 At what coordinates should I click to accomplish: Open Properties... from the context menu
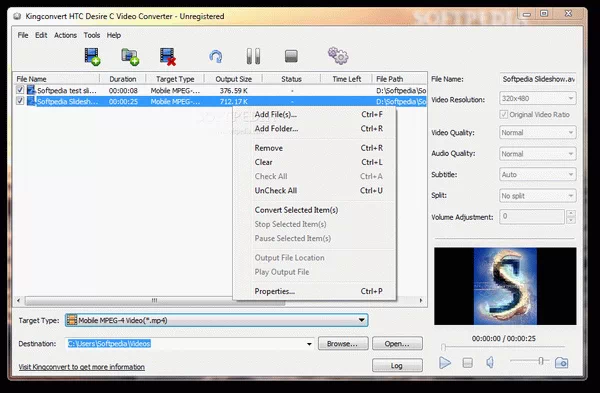pos(315,291)
